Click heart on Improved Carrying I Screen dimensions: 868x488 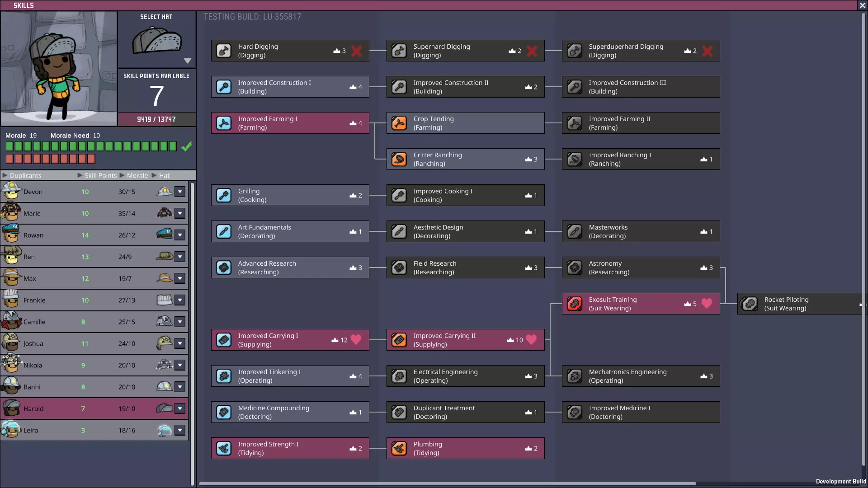356,339
